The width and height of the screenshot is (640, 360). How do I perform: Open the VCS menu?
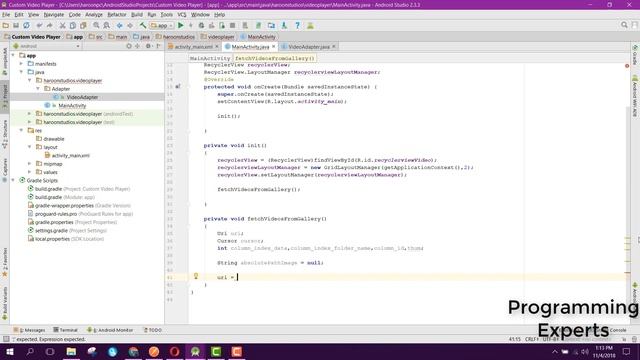182,15
